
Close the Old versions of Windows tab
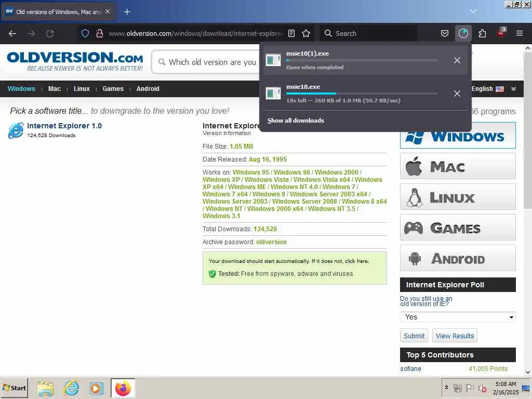[108, 11]
